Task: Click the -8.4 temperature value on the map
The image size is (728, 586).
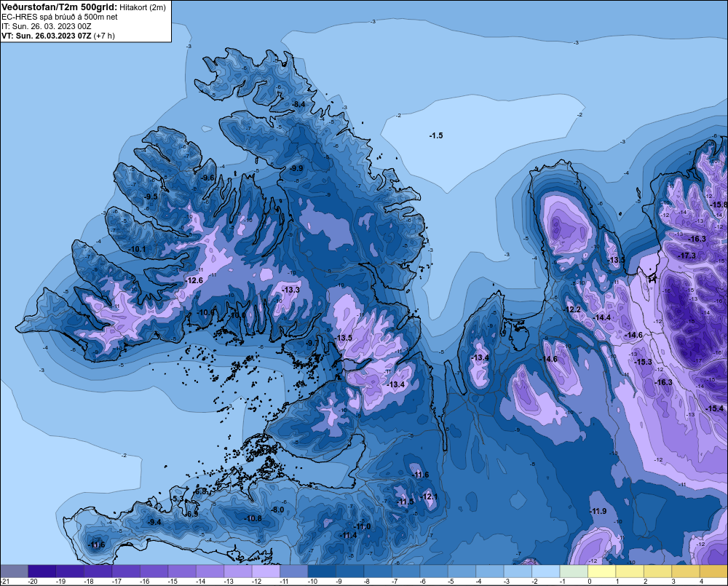Action: coord(298,104)
